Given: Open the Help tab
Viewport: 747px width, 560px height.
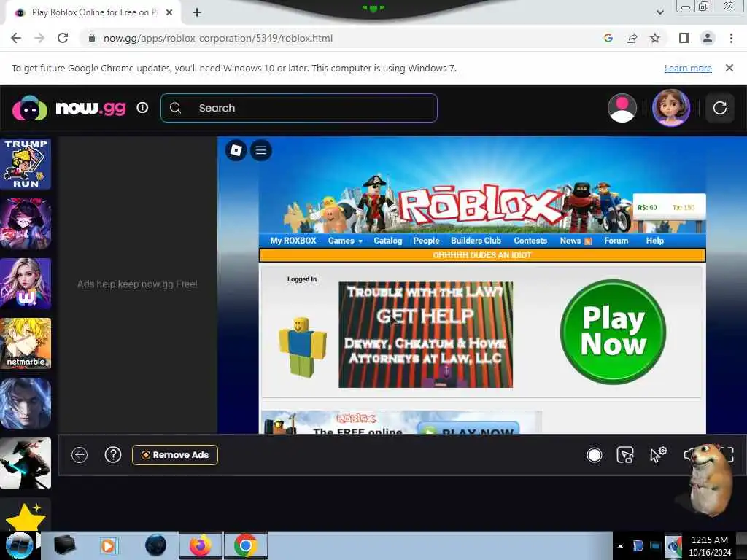Looking at the screenshot, I should [x=654, y=241].
